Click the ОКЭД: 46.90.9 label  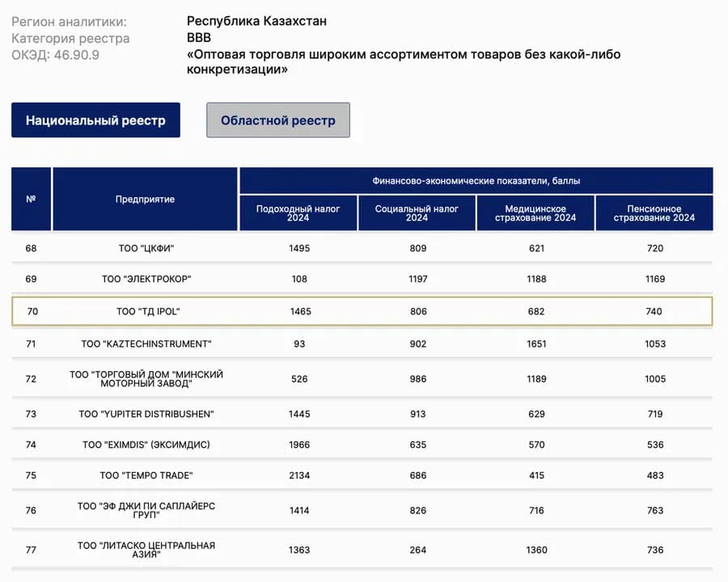tap(55, 55)
